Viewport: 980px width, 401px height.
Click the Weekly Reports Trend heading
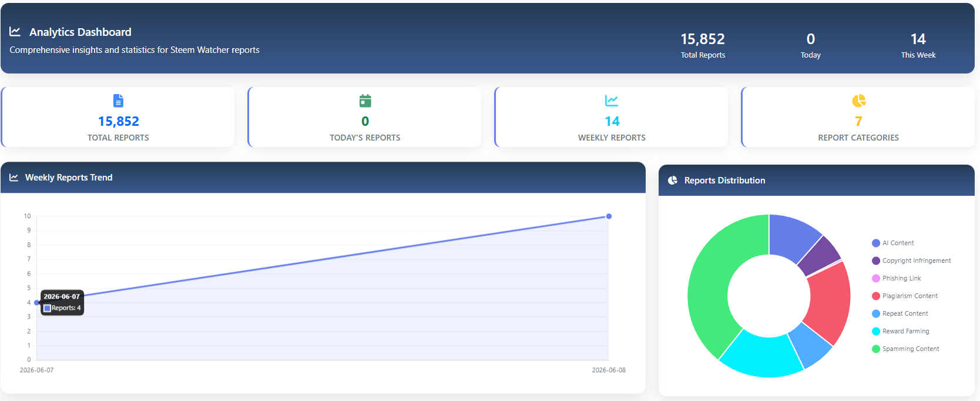(x=69, y=178)
